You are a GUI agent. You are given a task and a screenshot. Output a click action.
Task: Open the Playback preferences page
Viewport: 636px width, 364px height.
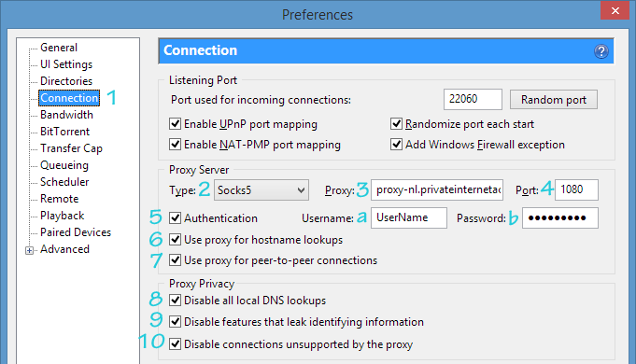click(62, 216)
